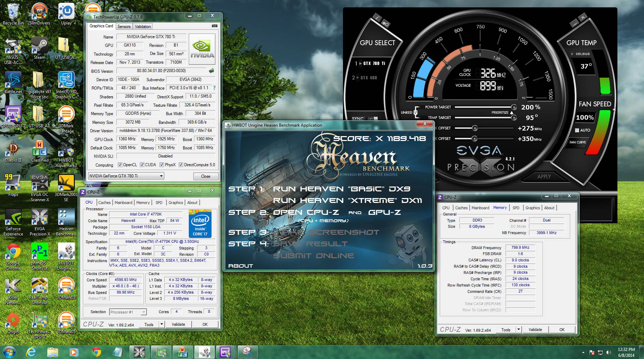Screen dimensions: 644x359
Task: Click Internet Explorer in the taskbar
Action: (x=31, y=352)
